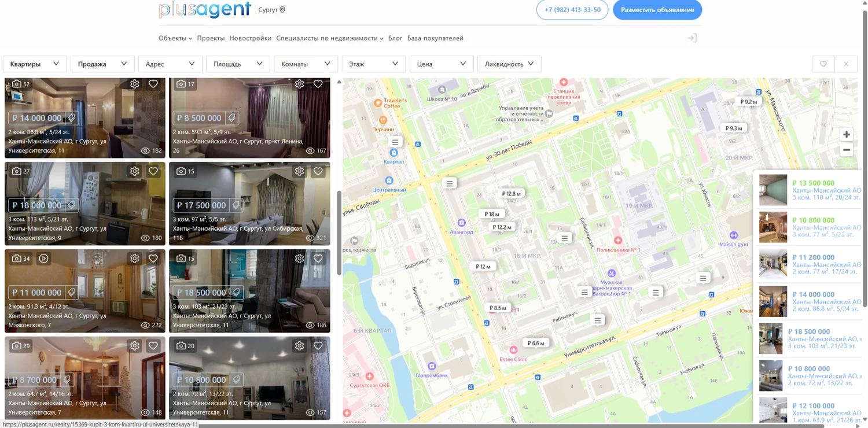Favorite the ₽ 11 000 000 listing heart
Screen dimensions: 868x428
pyautogui.click(x=153, y=259)
